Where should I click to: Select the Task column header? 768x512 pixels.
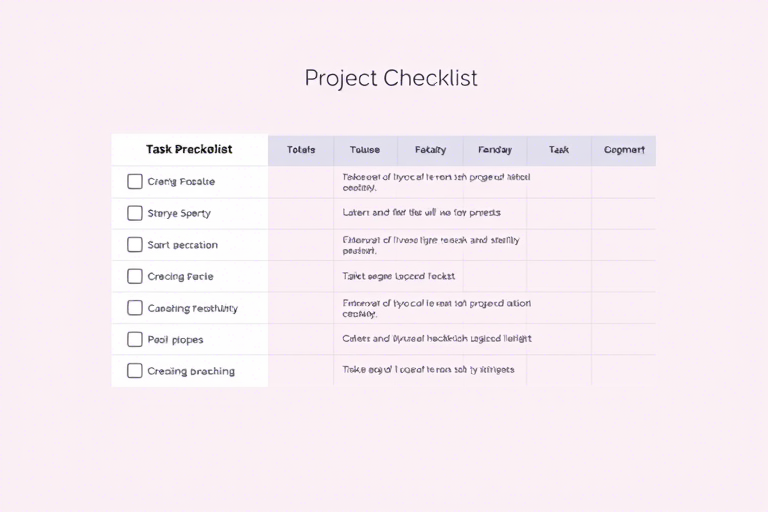coord(559,150)
